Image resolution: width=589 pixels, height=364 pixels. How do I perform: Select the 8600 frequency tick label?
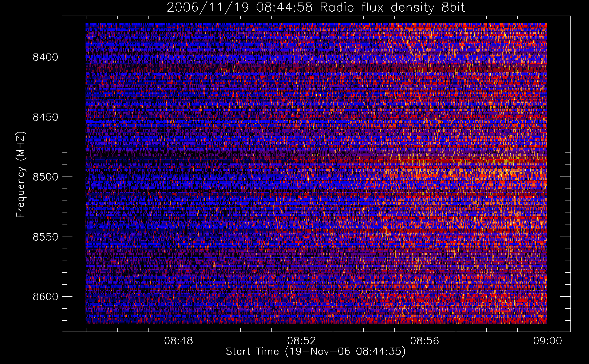tap(46, 297)
